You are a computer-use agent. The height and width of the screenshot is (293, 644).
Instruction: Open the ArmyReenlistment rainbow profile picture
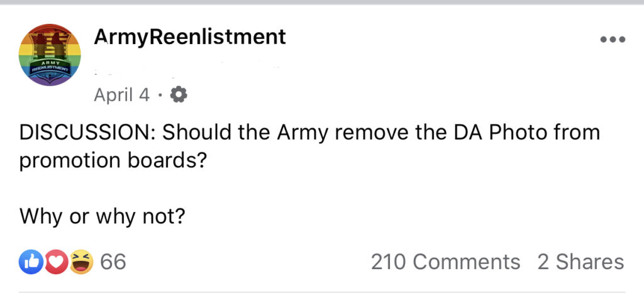coord(50,55)
